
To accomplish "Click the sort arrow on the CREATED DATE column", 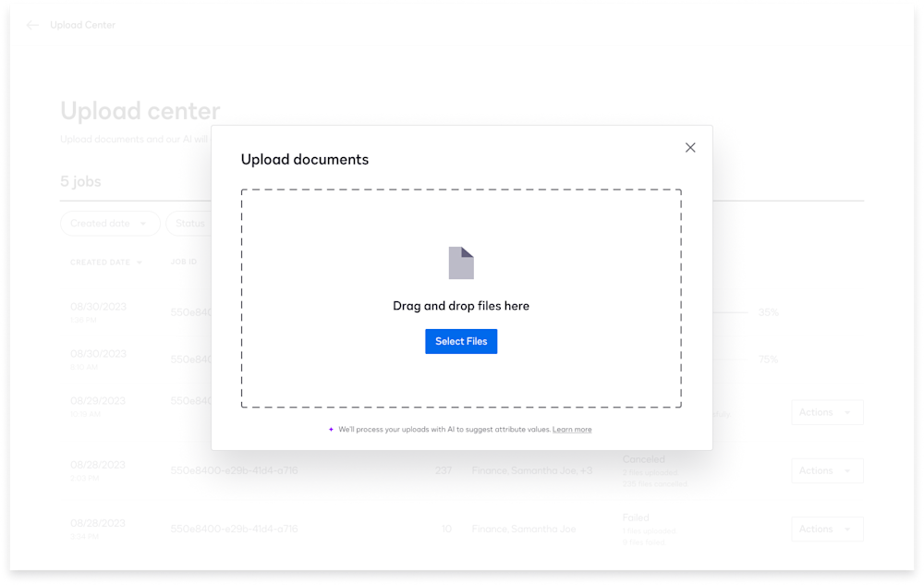I will pyautogui.click(x=140, y=262).
